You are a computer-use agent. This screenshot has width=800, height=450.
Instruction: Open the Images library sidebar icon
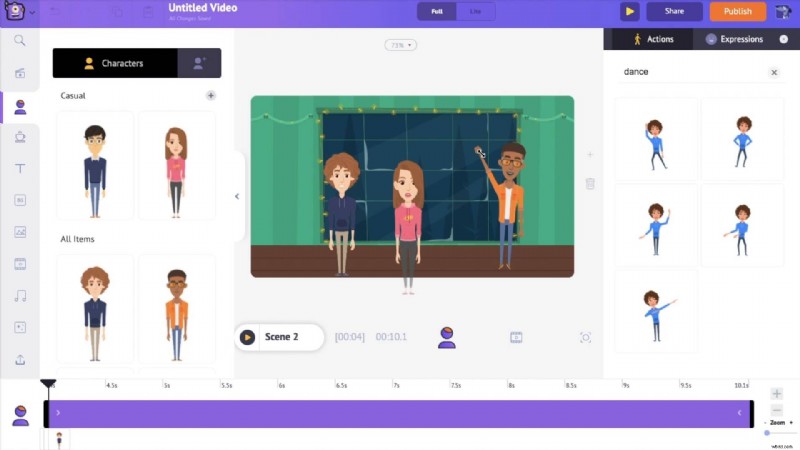[x=20, y=232]
